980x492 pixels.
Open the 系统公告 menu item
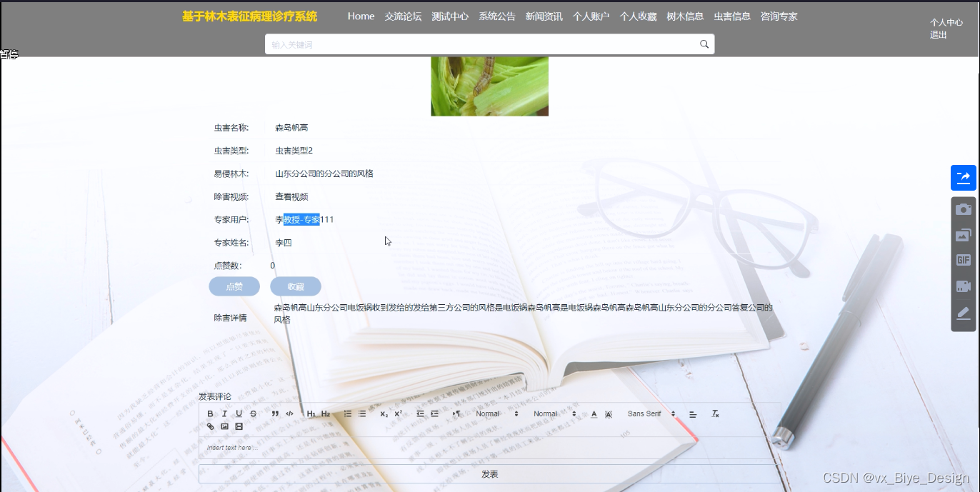[x=497, y=16]
